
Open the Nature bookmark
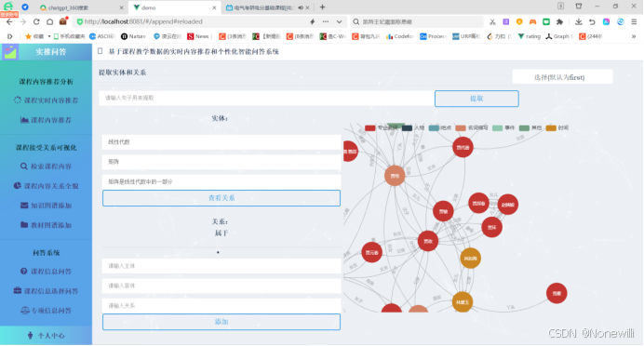click(133, 36)
